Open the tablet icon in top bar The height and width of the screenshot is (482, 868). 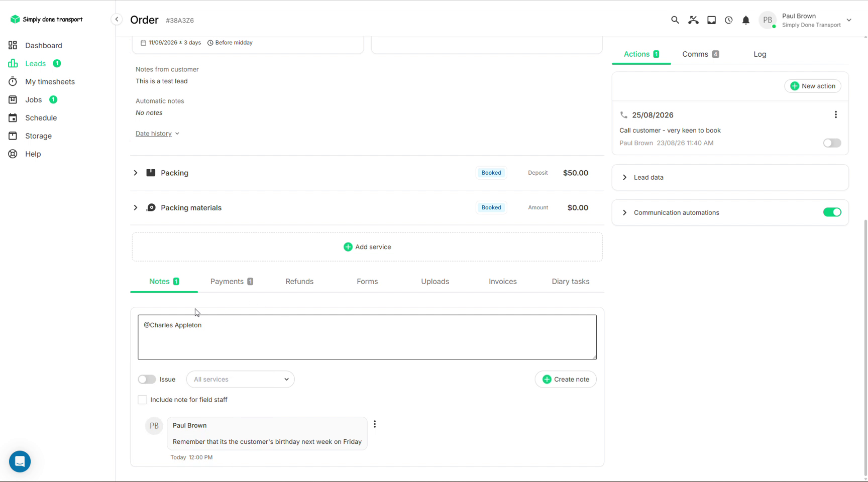pos(711,20)
